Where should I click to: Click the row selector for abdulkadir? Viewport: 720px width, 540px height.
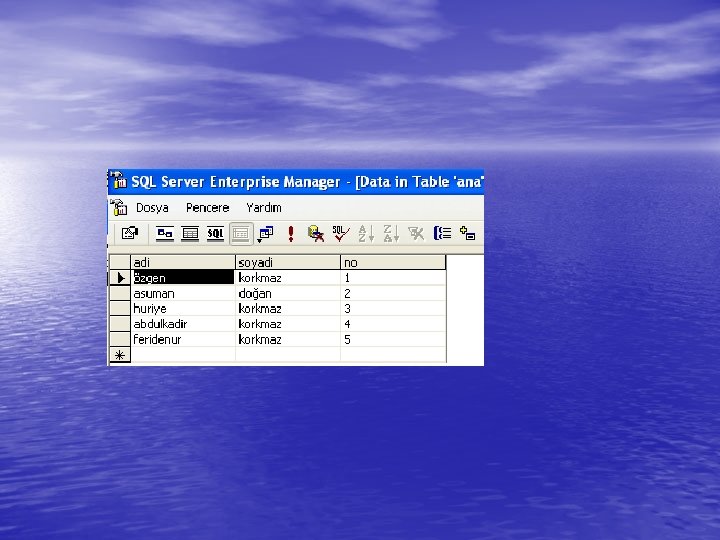tap(120, 324)
